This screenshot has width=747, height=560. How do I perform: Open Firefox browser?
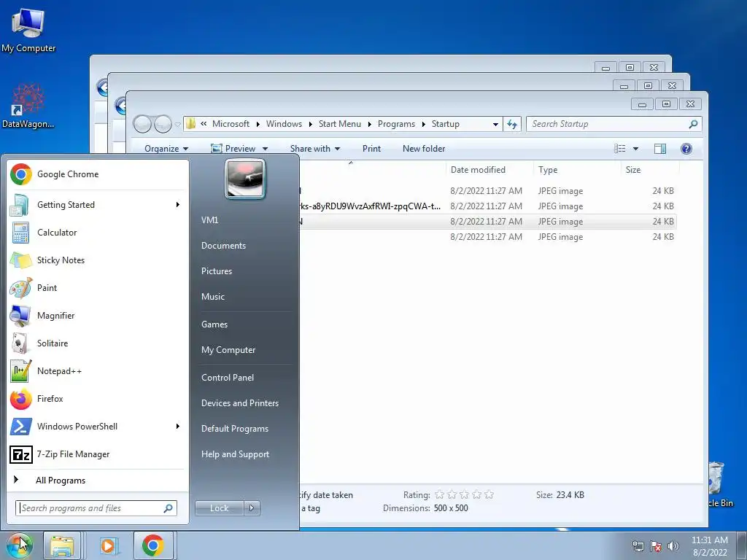tap(98, 399)
